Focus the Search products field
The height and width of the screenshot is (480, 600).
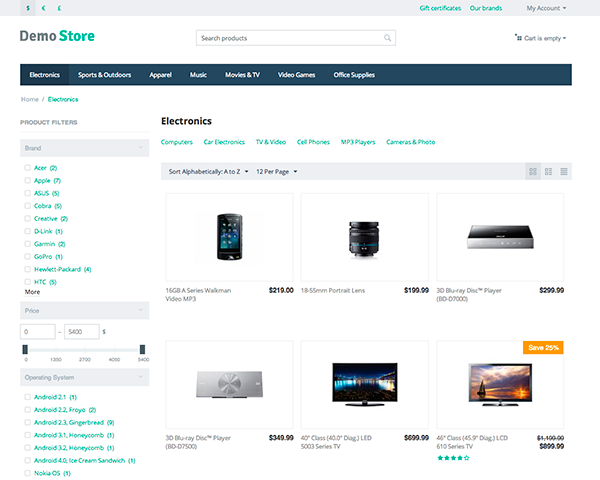[296, 38]
